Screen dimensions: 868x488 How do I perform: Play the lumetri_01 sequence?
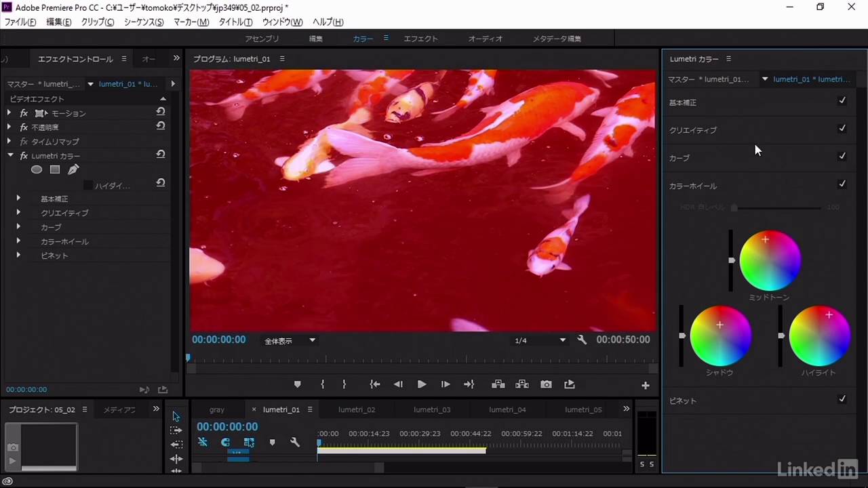click(422, 384)
